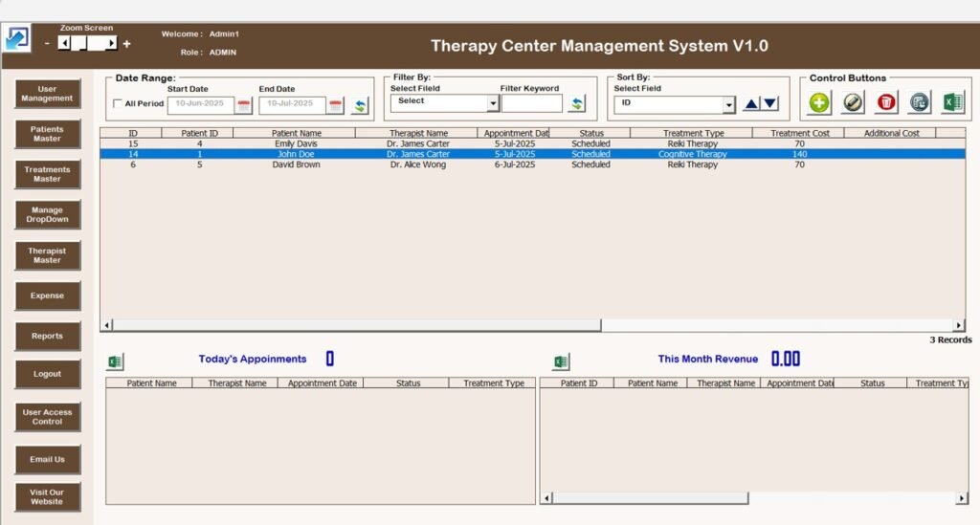Open Patients Master from the sidebar
The image size is (980, 525).
point(47,134)
